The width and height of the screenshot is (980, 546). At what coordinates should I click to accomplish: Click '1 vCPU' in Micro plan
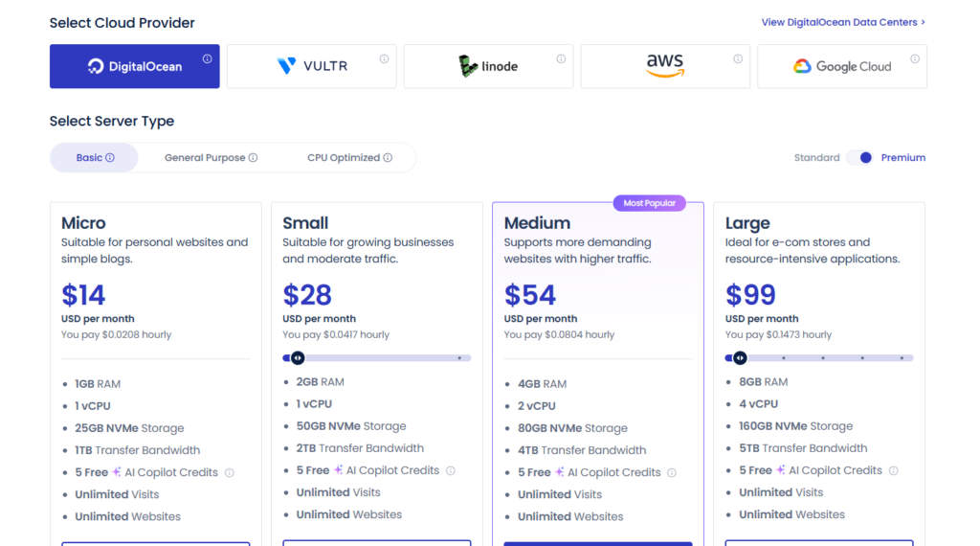(93, 406)
